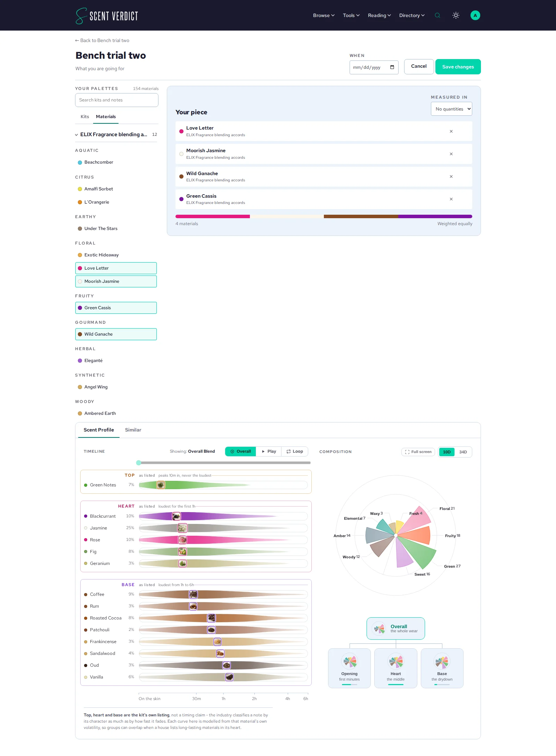
Task: Open the date picker calendar icon
Action: [392, 67]
